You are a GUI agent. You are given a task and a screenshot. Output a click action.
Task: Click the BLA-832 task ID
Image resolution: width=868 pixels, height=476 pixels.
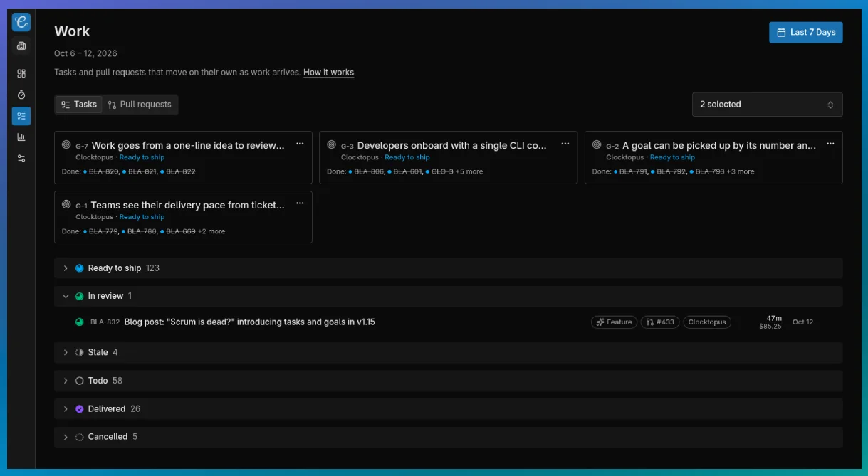pos(105,322)
